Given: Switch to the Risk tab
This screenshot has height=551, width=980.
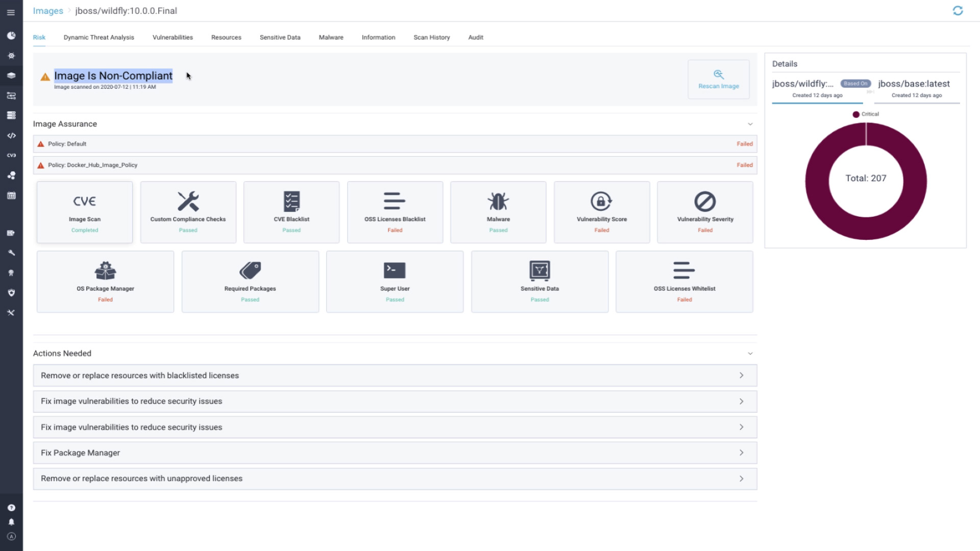Looking at the screenshot, I should coord(39,37).
